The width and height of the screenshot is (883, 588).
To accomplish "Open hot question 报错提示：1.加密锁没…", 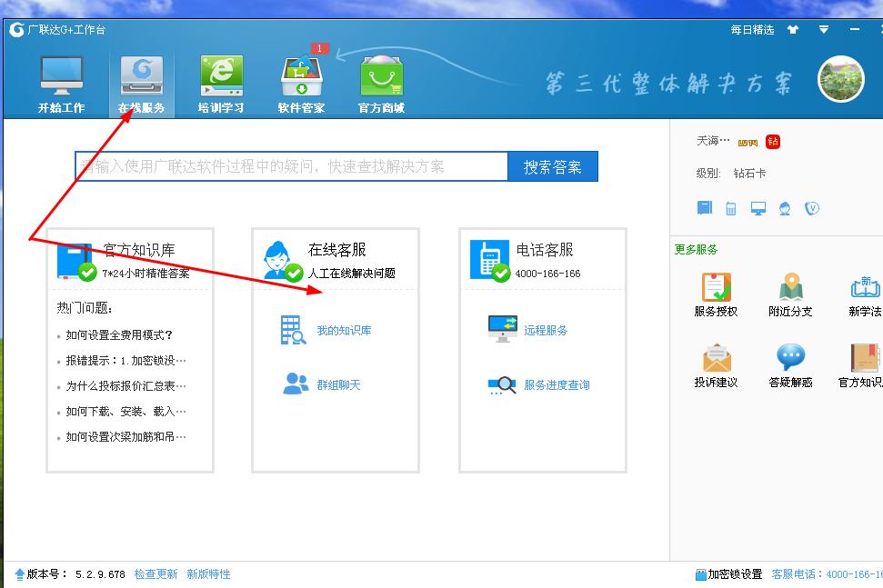I will [125, 361].
